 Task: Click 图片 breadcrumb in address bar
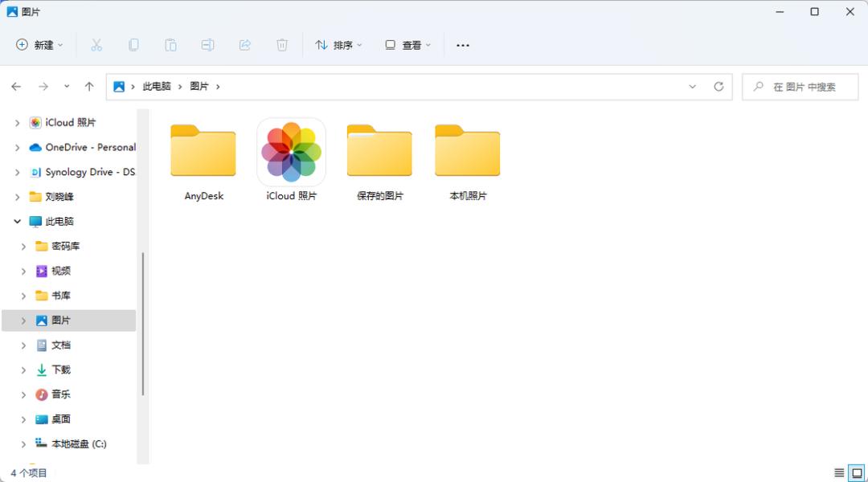pyautogui.click(x=199, y=86)
